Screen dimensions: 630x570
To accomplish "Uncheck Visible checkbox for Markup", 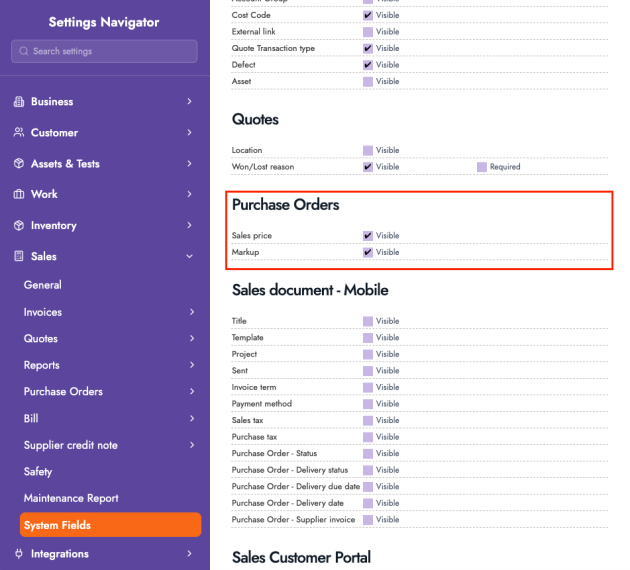I will point(368,252).
